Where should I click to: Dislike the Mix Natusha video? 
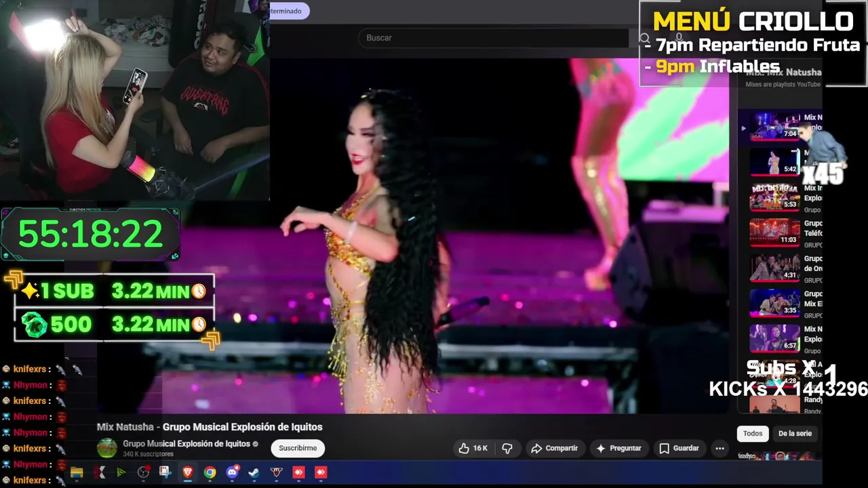pyautogui.click(x=507, y=448)
